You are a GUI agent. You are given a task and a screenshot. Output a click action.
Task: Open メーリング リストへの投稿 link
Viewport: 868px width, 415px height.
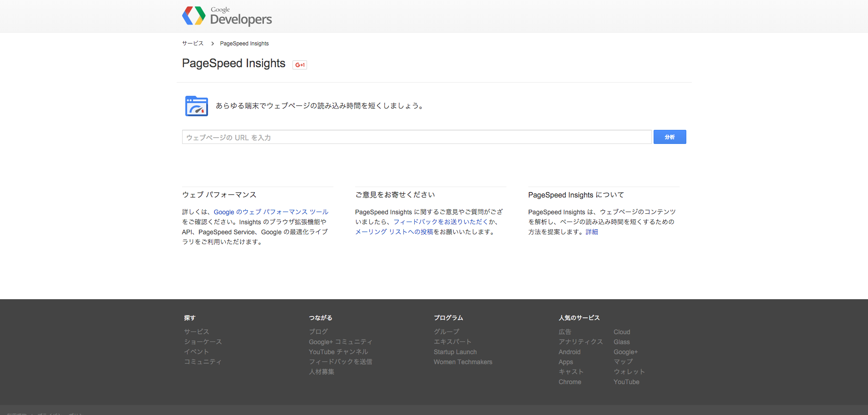(394, 232)
